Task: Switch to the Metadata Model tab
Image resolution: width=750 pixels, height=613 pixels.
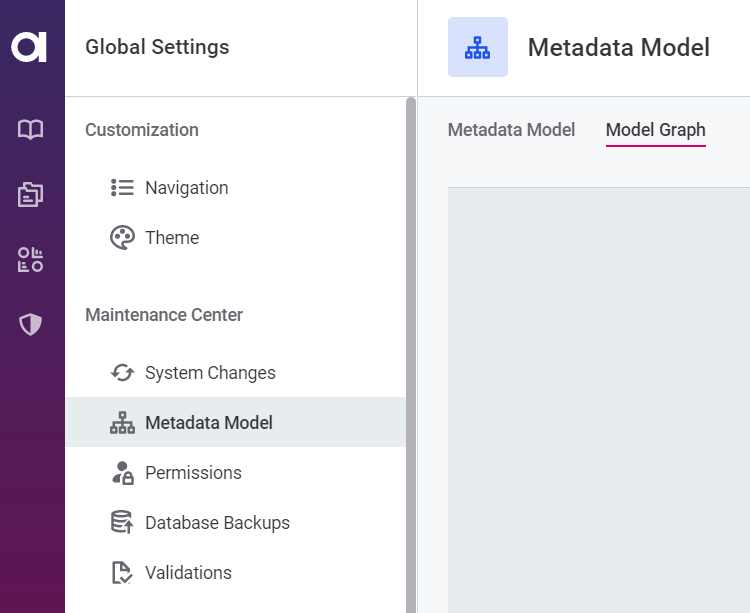Action: tap(511, 130)
